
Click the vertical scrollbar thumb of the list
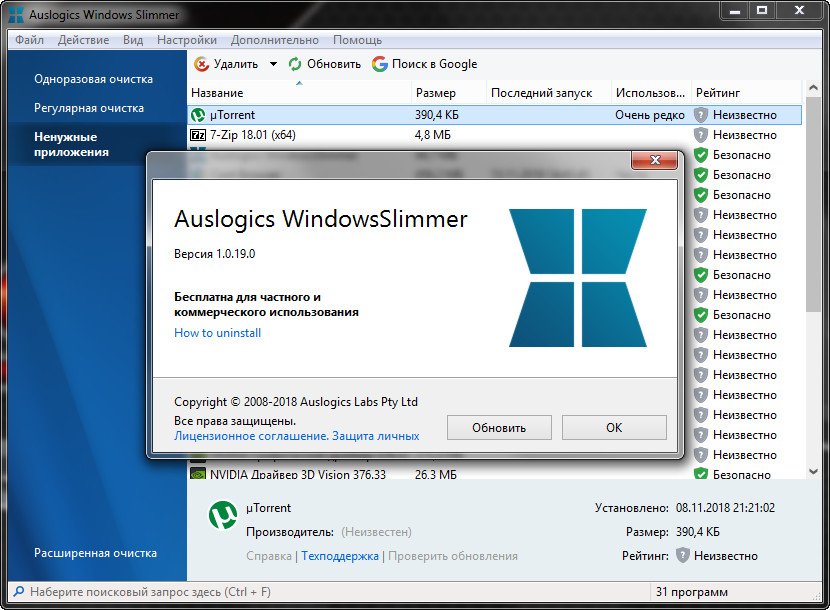tap(814, 204)
